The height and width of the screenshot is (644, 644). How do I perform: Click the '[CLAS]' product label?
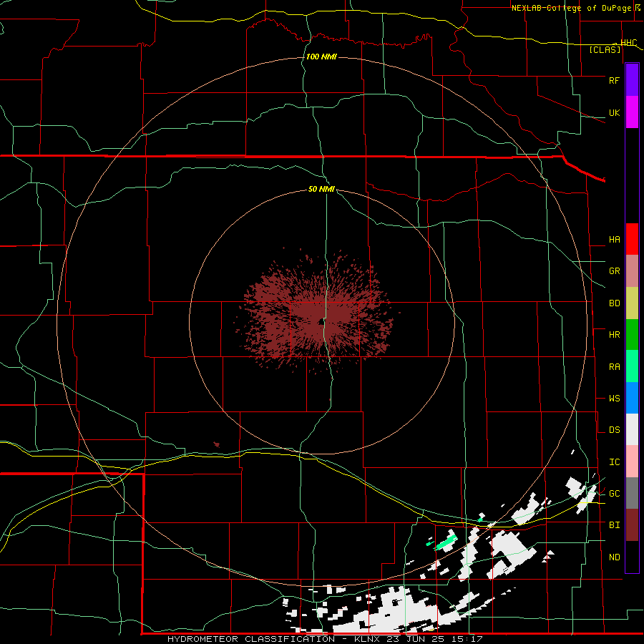605,49
